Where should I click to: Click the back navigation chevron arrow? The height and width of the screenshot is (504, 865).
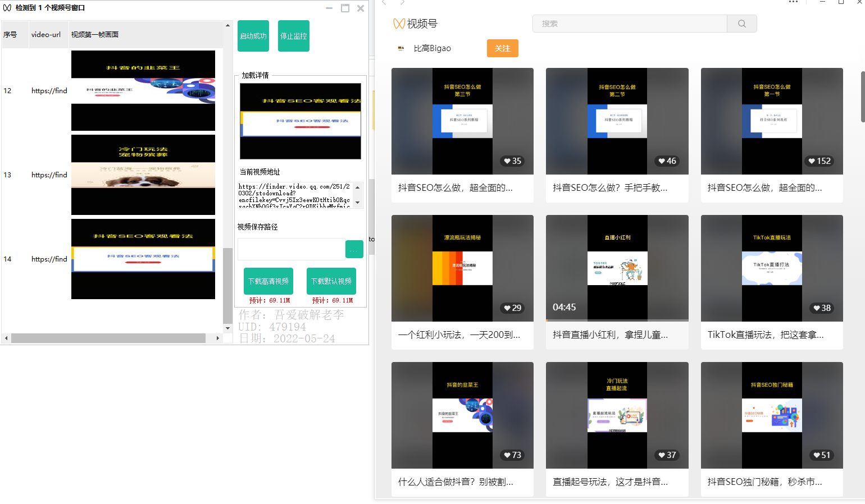pos(384,2)
